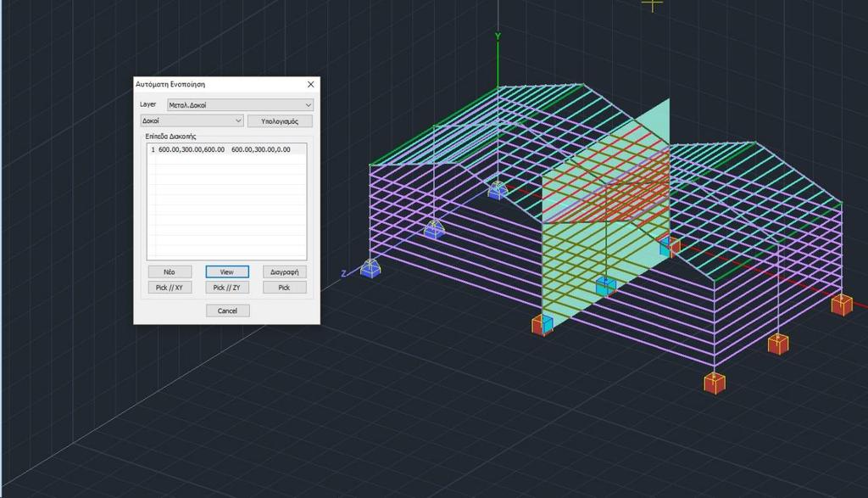Click the Y axis label in the viewport
The width and height of the screenshot is (868, 498).
[x=498, y=36]
